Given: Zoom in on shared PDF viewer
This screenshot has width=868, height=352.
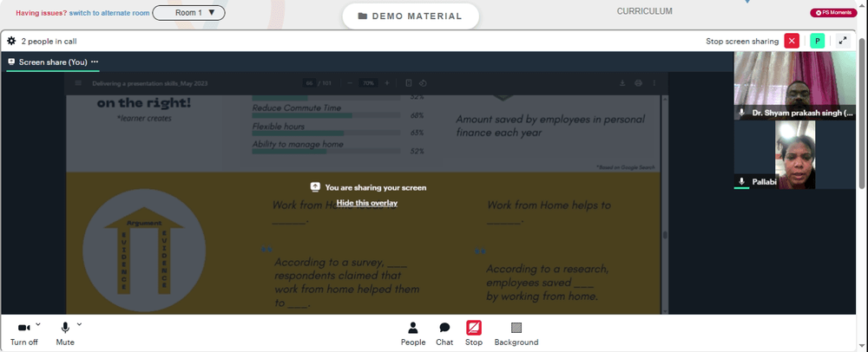Looking at the screenshot, I should pos(386,83).
